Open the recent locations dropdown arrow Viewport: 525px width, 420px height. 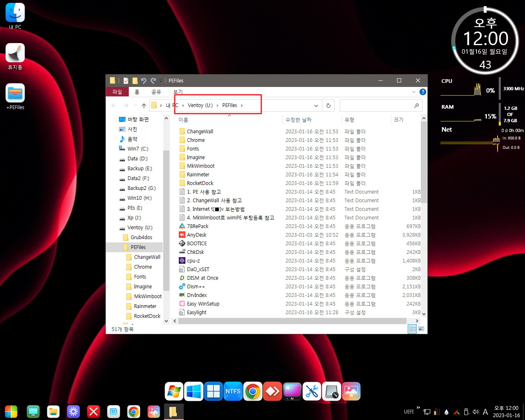click(135, 105)
